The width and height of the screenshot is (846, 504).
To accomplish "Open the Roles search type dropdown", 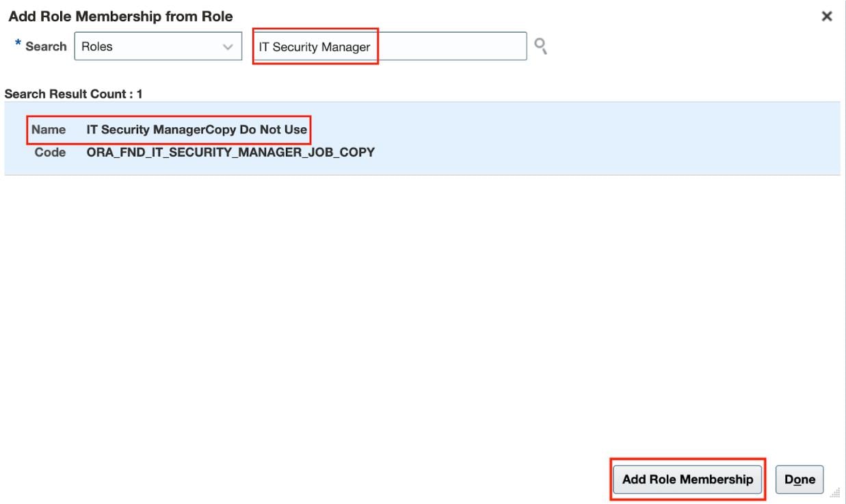I will click(x=157, y=47).
